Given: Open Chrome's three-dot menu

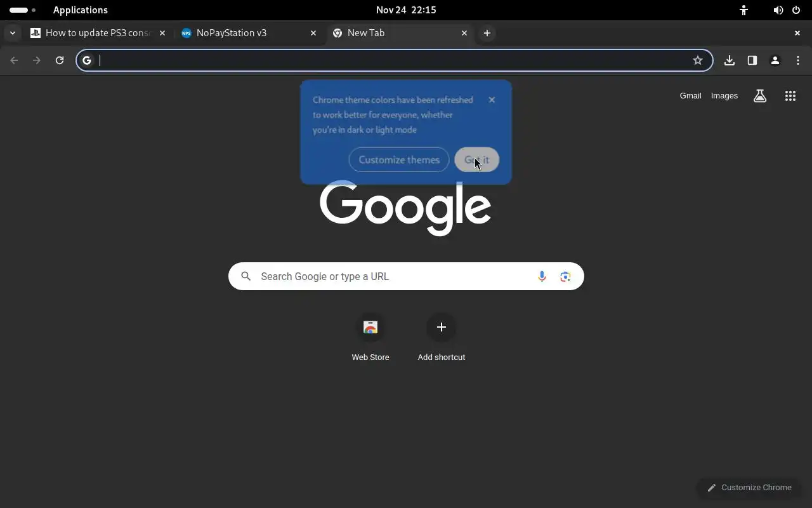Looking at the screenshot, I should pyautogui.click(x=798, y=60).
